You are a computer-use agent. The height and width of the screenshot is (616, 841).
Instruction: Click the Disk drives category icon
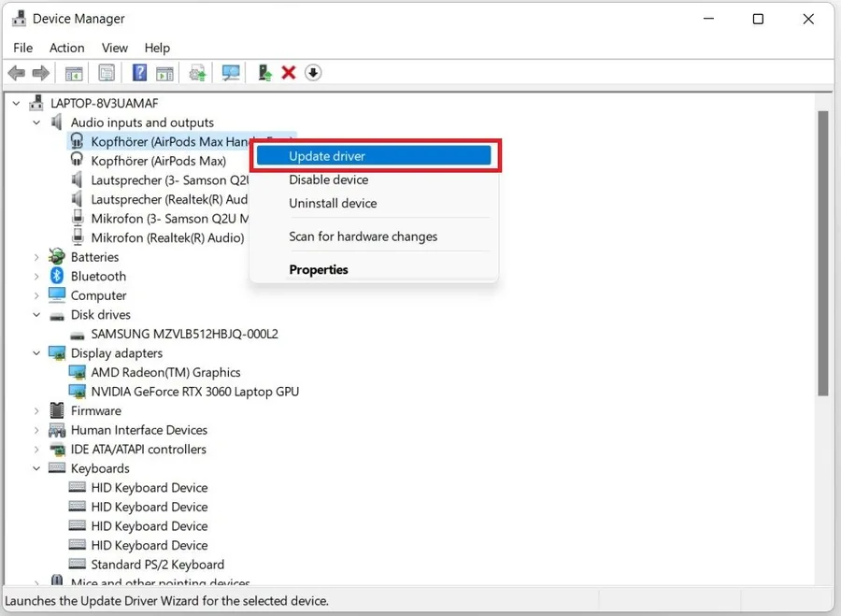56,316
